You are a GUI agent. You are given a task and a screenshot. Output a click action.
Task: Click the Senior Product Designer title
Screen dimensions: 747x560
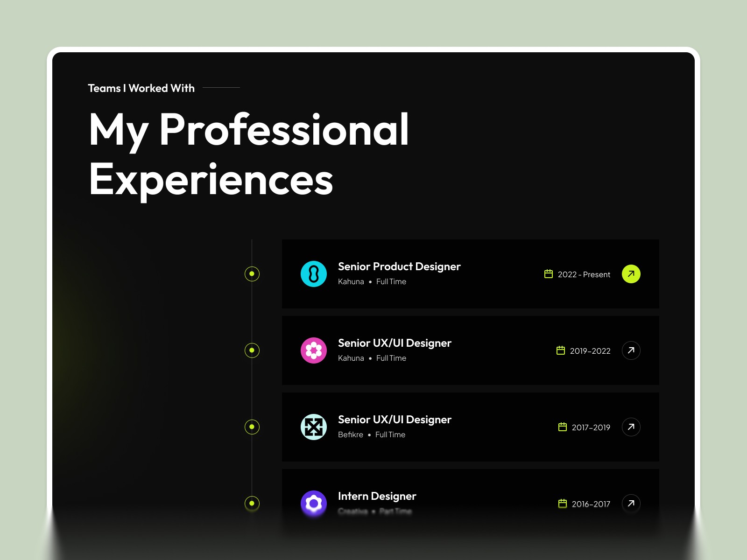(399, 266)
